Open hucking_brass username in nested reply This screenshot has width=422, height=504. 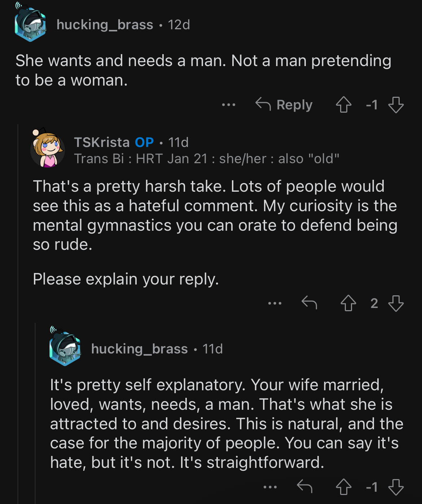click(x=140, y=349)
